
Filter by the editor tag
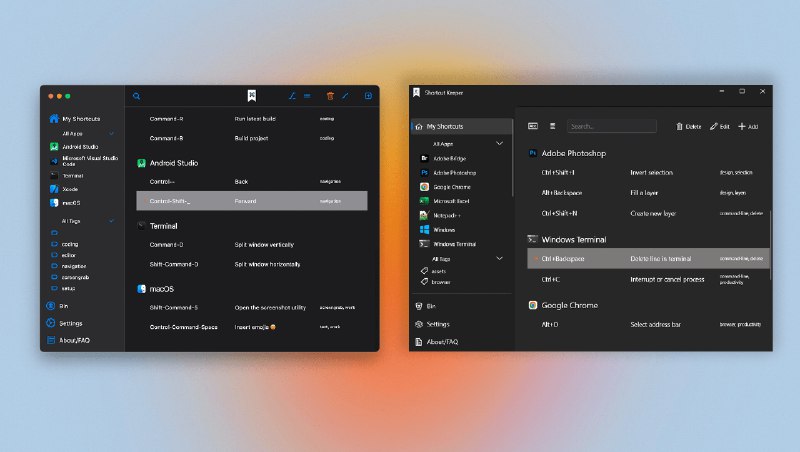[x=64, y=255]
